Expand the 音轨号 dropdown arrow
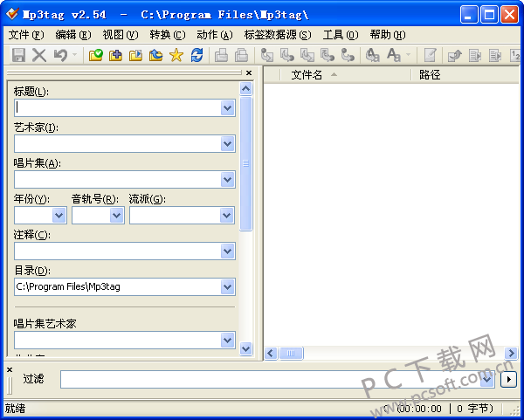This screenshot has width=524, height=420. [x=117, y=215]
